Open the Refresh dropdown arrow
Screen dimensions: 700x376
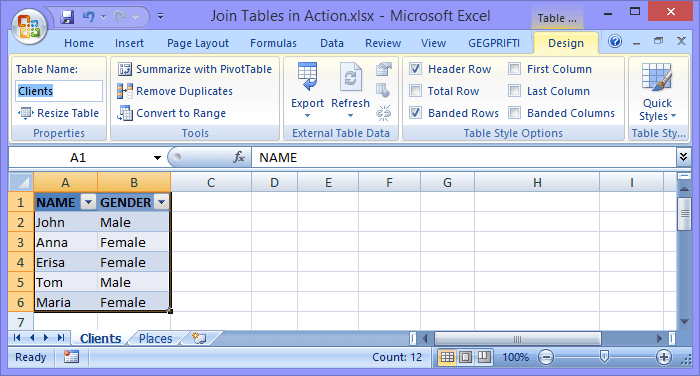350,116
